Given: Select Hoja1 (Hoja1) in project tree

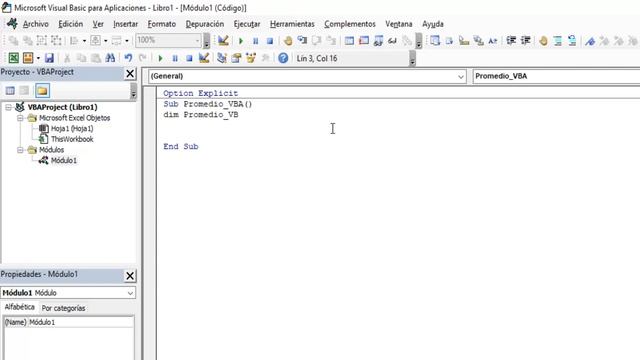Looking at the screenshot, I should tap(72, 129).
